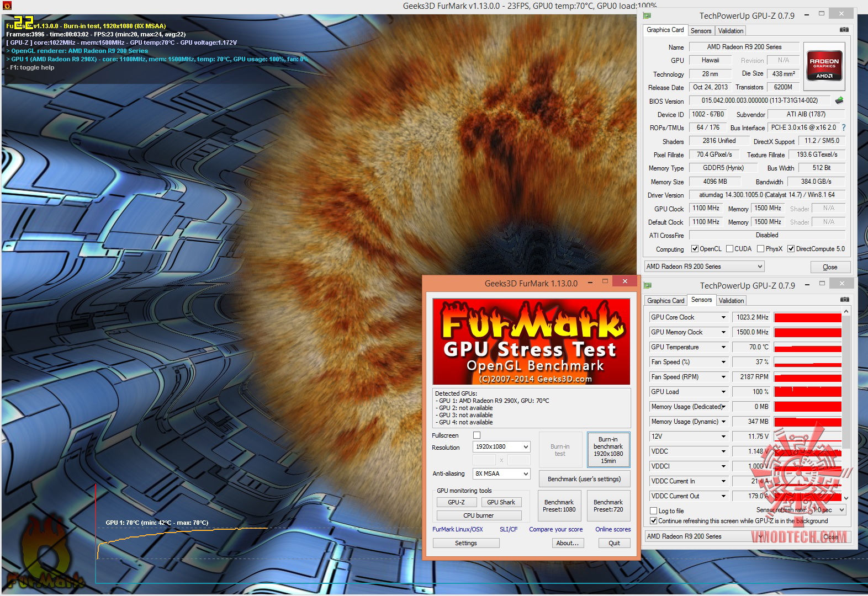Expand the VDDC sensor dropdown

(x=723, y=451)
